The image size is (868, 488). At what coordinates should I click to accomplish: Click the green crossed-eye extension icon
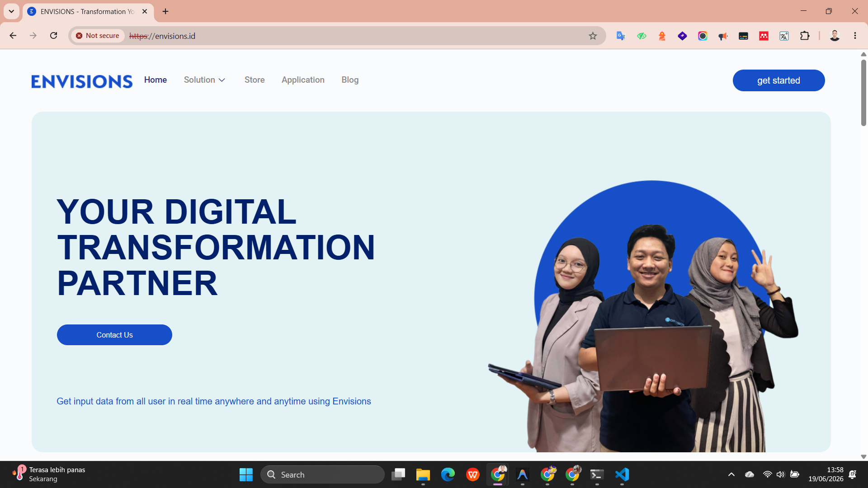point(642,36)
